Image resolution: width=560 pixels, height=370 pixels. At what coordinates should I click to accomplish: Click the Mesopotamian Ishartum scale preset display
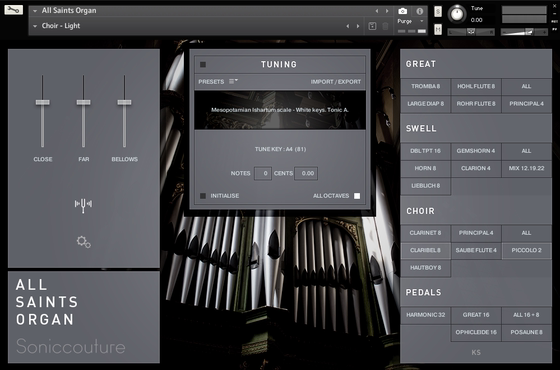(x=280, y=110)
